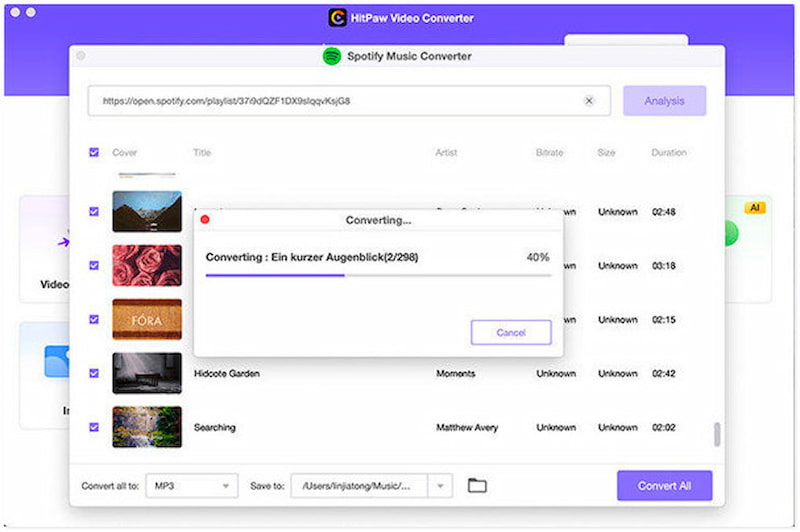Uncheck the Searching track checkbox
The image size is (800, 532).
(x=94, y=427)
